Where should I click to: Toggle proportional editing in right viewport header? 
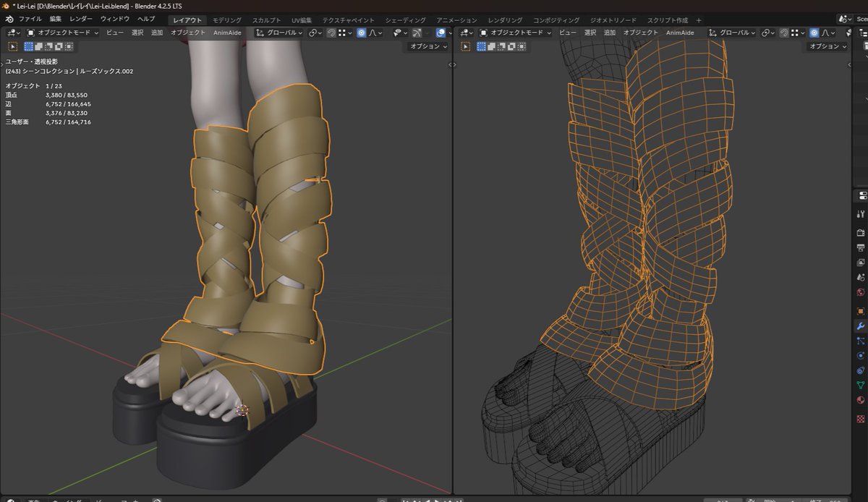click(814, 33)
